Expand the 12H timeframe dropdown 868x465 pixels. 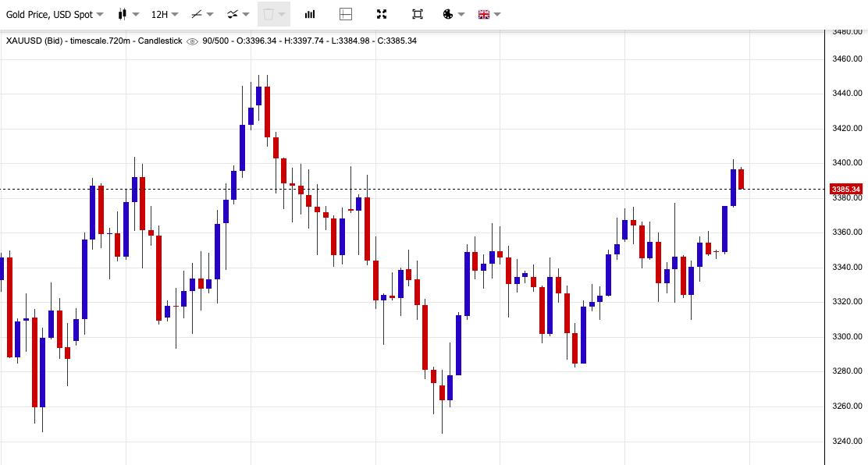point(165,14)
